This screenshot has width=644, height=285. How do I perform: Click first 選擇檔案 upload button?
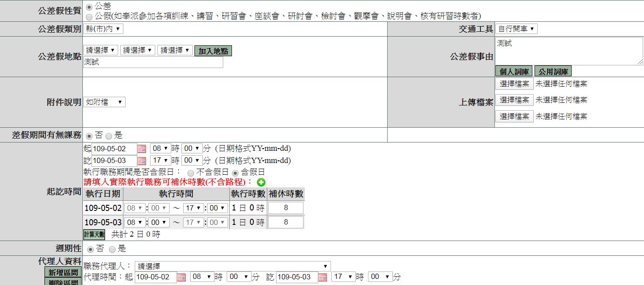pos(514,84)
